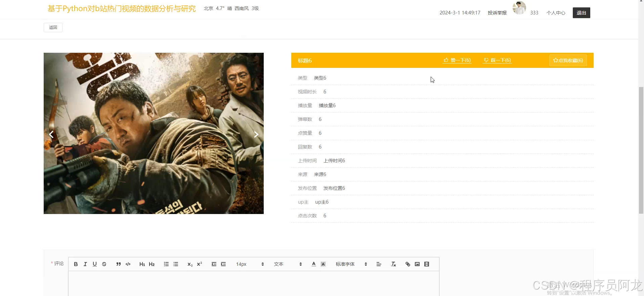
Task: Toggle bold formatting in comment editor
Action: click(x=76, y=264)
